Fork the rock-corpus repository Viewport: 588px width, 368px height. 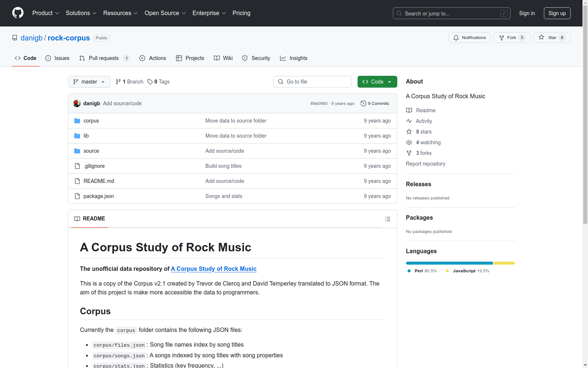512,38
